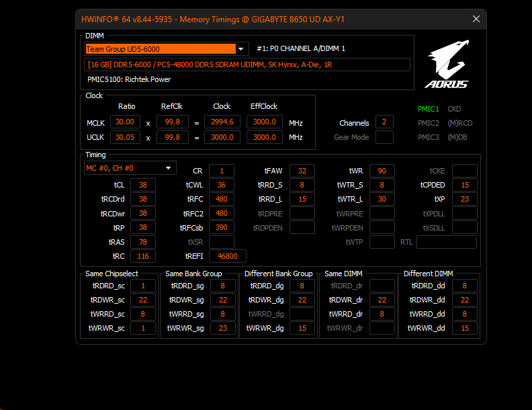Click the DDR5-6000 module description field
Viewport: 532px width, 410px height.
[x=247, y=65]
